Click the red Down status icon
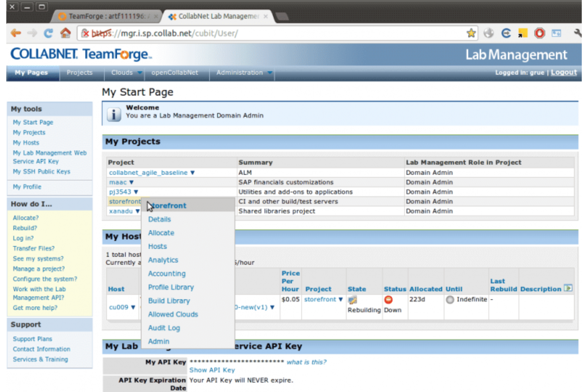Viewport: 588px width, 392px height. point(389,300)
